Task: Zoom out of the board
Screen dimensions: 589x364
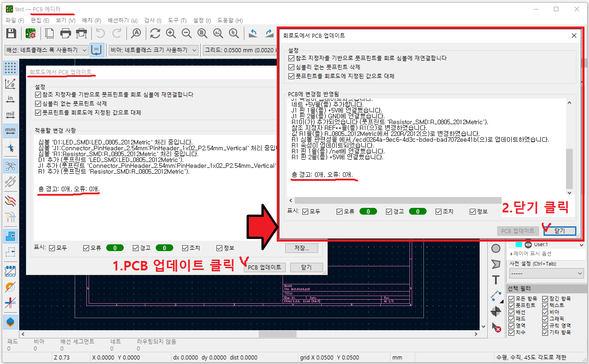Action: pos(187,33)
